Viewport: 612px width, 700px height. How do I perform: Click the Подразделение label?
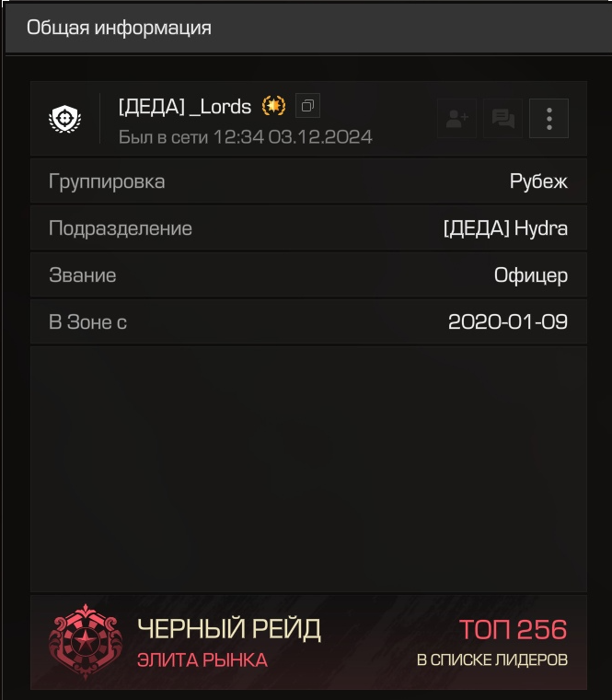click(x=121, y=228)
